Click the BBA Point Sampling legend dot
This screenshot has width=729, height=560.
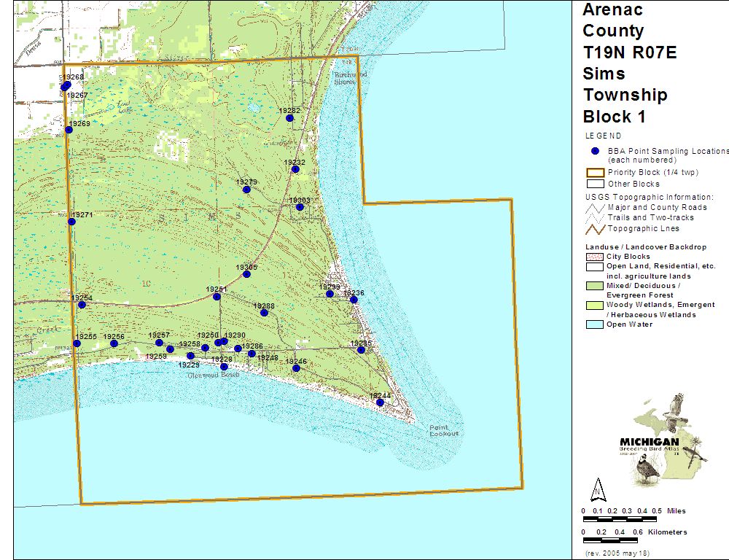(x=595, y=151)
